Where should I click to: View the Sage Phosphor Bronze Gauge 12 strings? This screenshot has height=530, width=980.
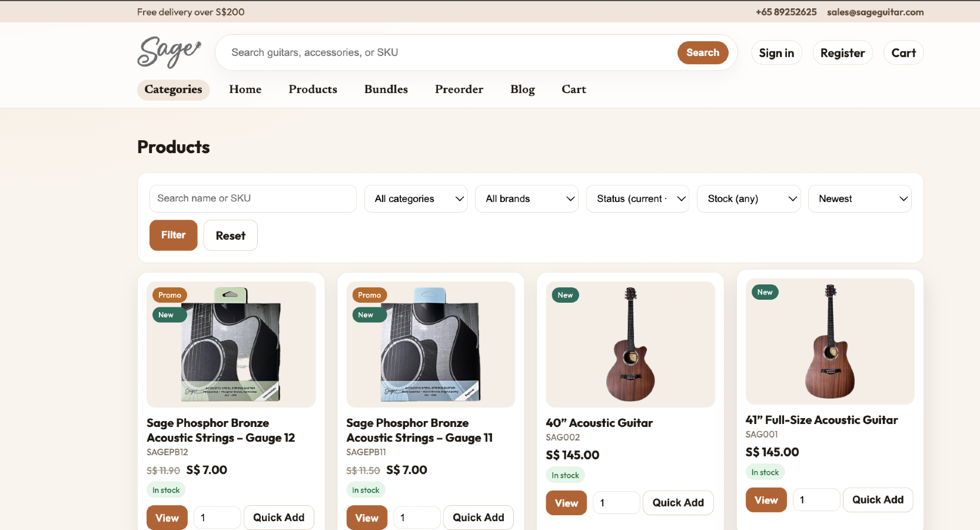tap(167, 517)
